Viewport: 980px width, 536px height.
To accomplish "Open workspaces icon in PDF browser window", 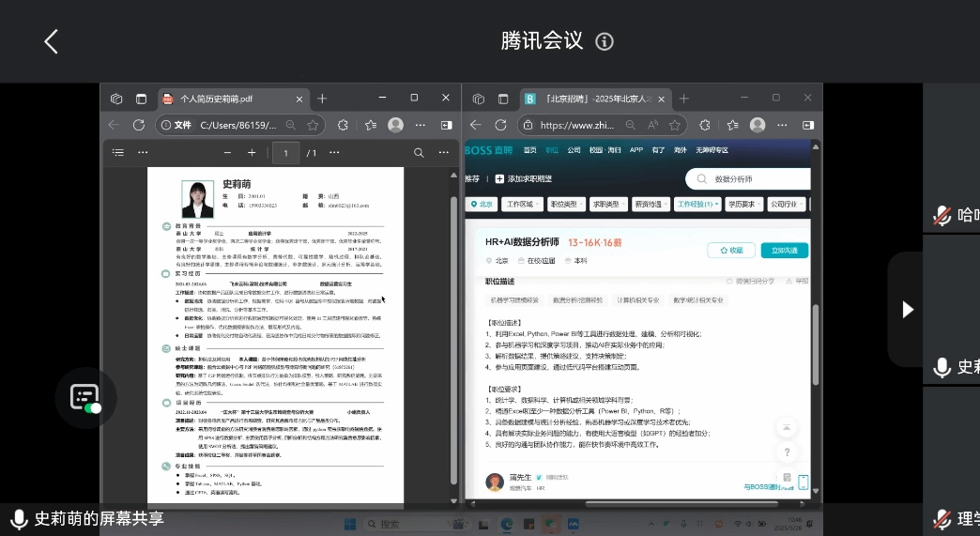I will (116, 99).
